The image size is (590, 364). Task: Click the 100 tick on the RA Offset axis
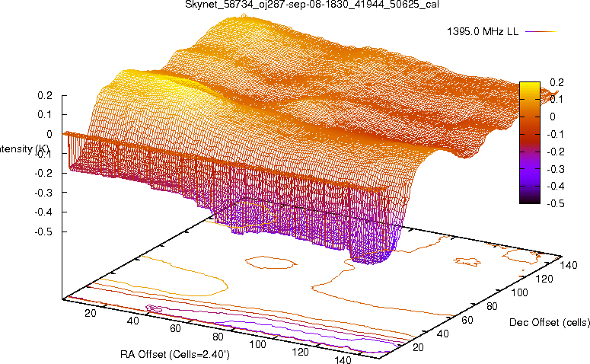pyautogui.click(x=257, y=344)
